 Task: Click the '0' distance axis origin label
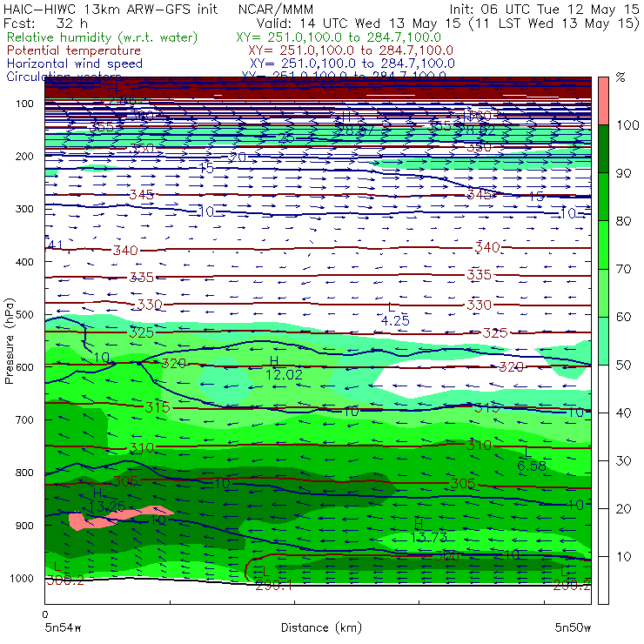click(x=45, y=614)
